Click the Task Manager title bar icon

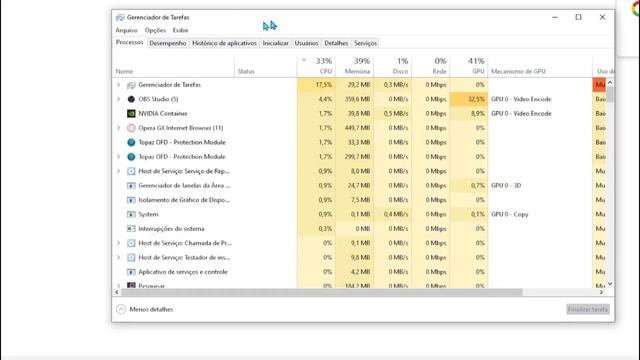tap(120, 18)
